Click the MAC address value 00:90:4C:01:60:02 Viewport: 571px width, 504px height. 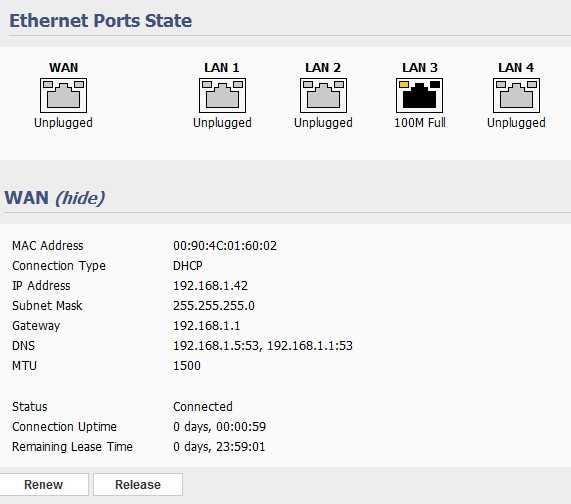pos(225,246)
